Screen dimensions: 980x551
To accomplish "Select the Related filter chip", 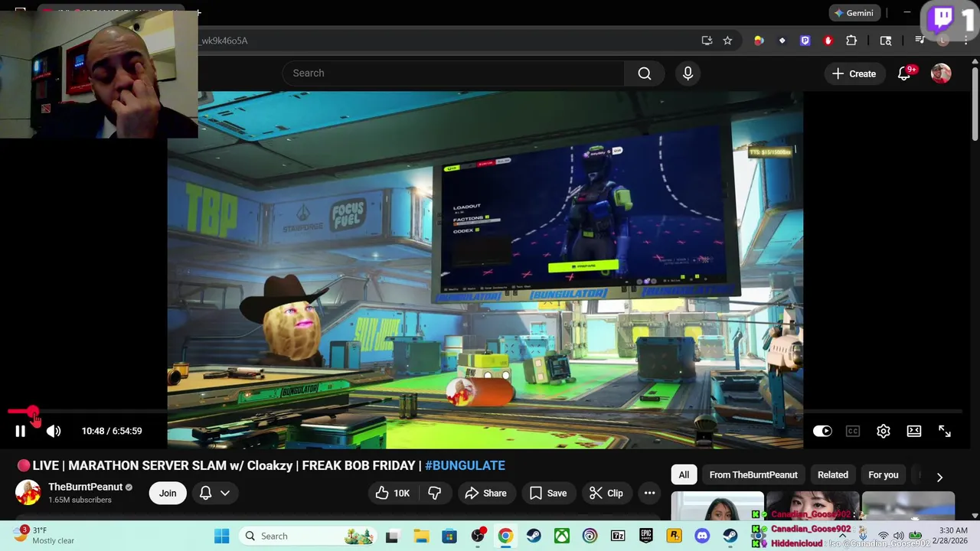I will click(x=833, y=474).
